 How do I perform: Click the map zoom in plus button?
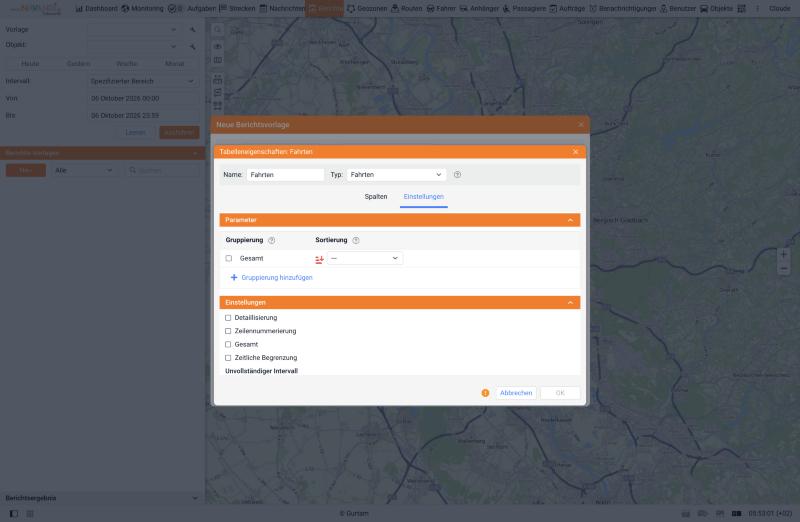tap(784, 254)
